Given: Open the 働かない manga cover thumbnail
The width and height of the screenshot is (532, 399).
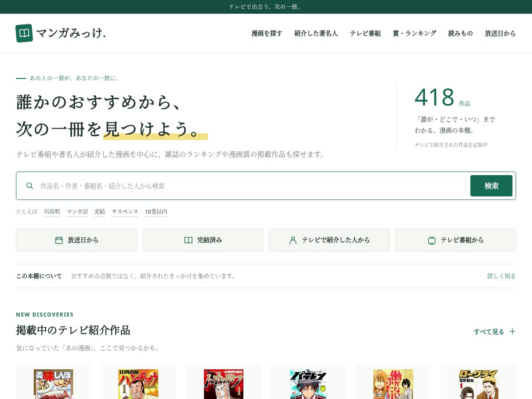Looking at the screenshot, I should pos(393,384).
